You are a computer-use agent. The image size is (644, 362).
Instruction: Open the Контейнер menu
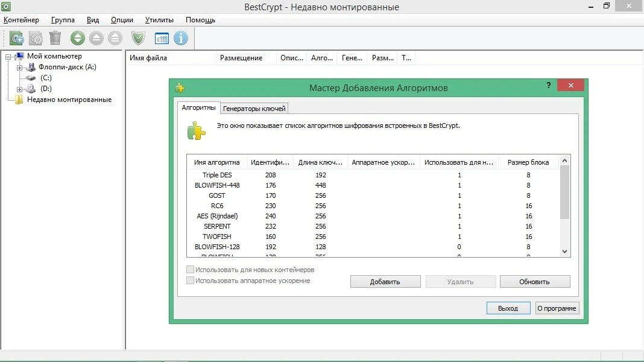21,20
